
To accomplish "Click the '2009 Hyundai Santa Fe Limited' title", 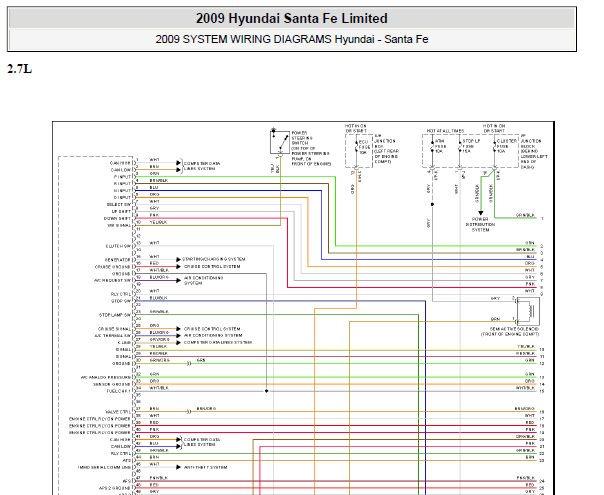I will tap(292, 18).
